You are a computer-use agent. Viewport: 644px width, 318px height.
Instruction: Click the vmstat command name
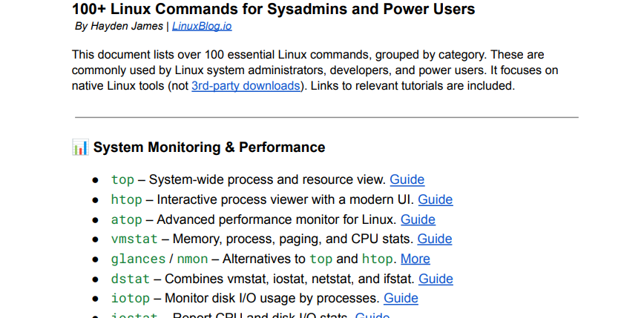pos(134,239)
